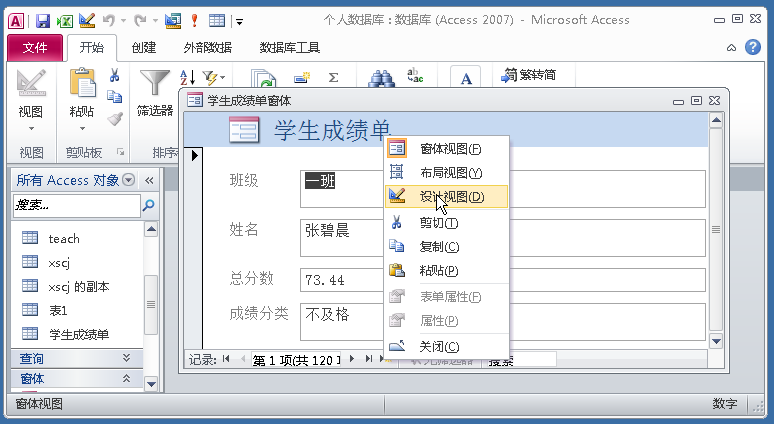This screenshot has height=424, width=774.
Task: Click the blue Help question mark icon
Action: pos(753,47)
